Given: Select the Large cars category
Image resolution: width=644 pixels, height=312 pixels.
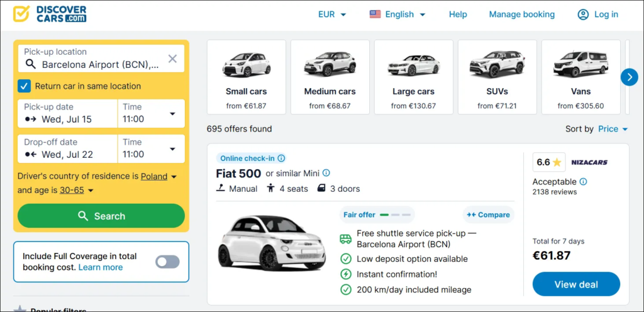Looking at the screenshot, I should [x=414, y=77].
